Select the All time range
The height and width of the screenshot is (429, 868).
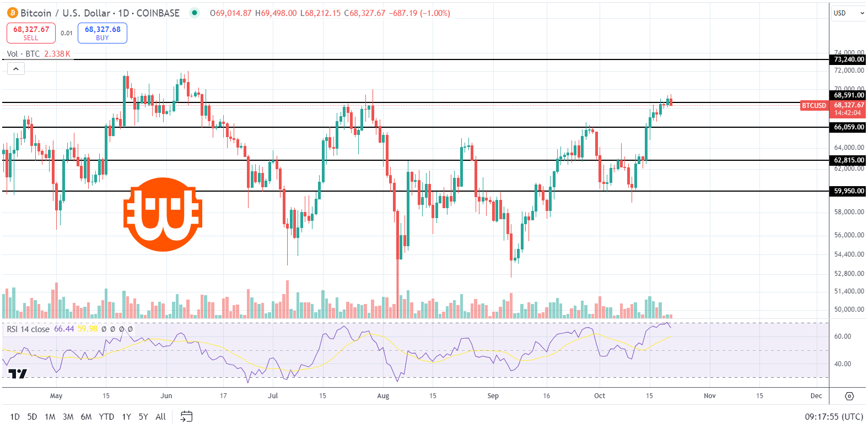[160, 417]
